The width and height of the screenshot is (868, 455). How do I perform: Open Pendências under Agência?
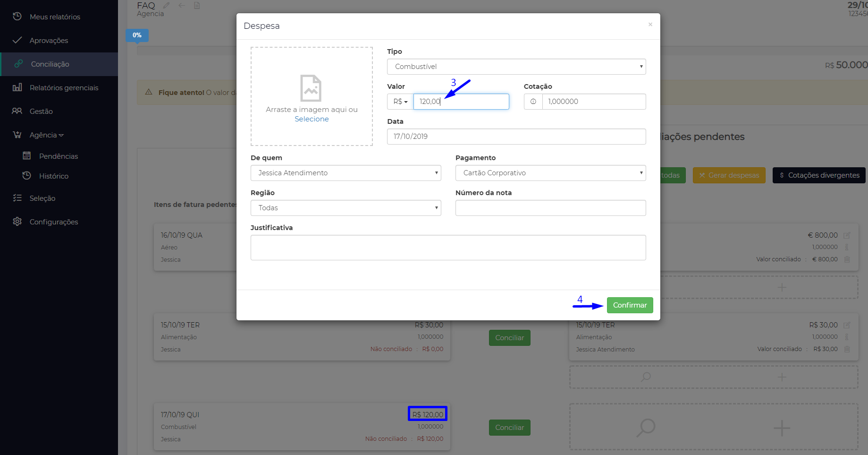59,156
